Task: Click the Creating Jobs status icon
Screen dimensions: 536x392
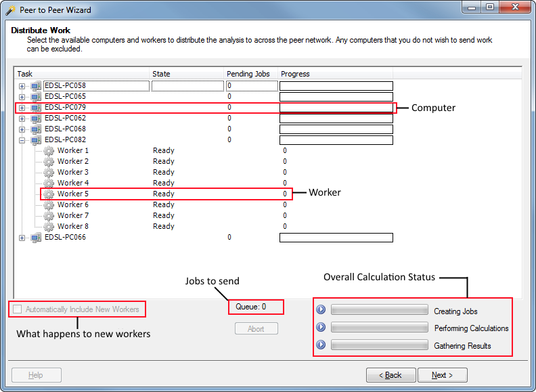Action: point(321,309)
